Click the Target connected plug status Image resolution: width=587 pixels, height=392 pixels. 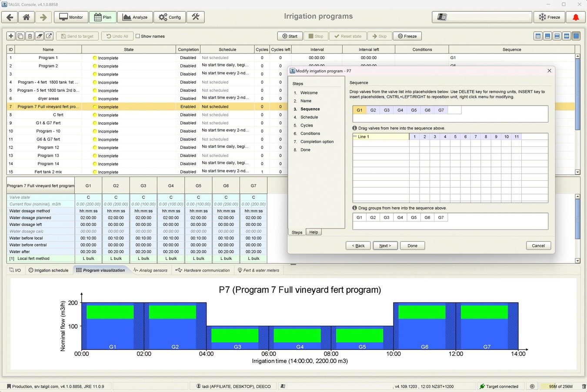[499, 386]
